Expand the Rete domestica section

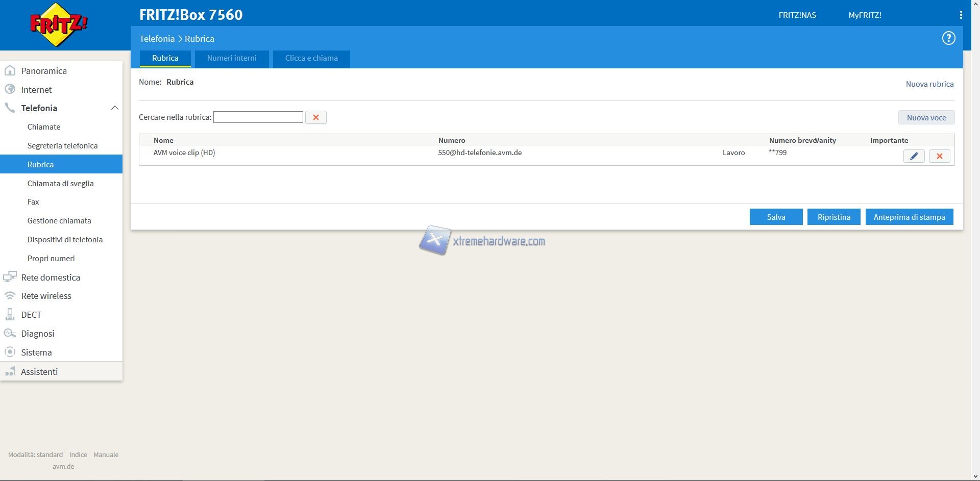click(51, 277)
